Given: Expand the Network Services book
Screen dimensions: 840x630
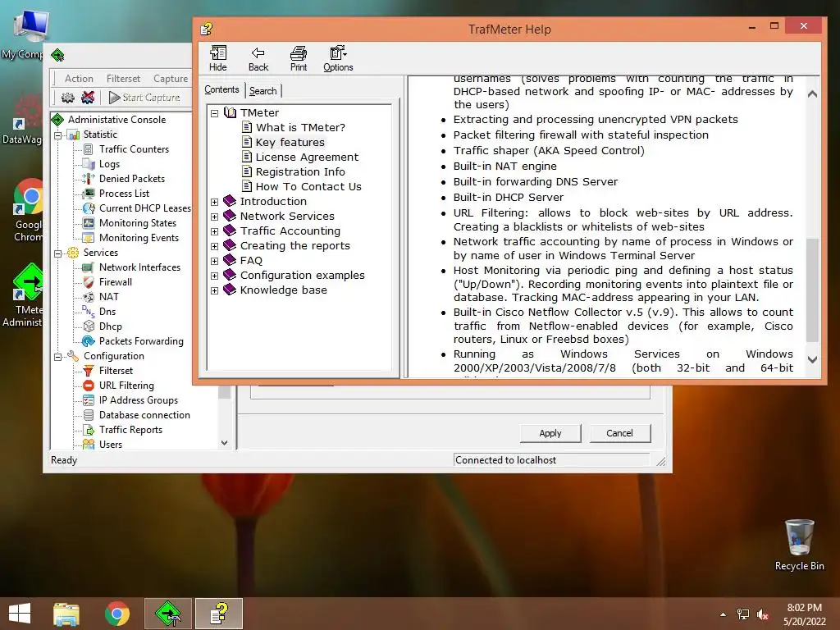Looking at the screenshot, I should 214,217.
